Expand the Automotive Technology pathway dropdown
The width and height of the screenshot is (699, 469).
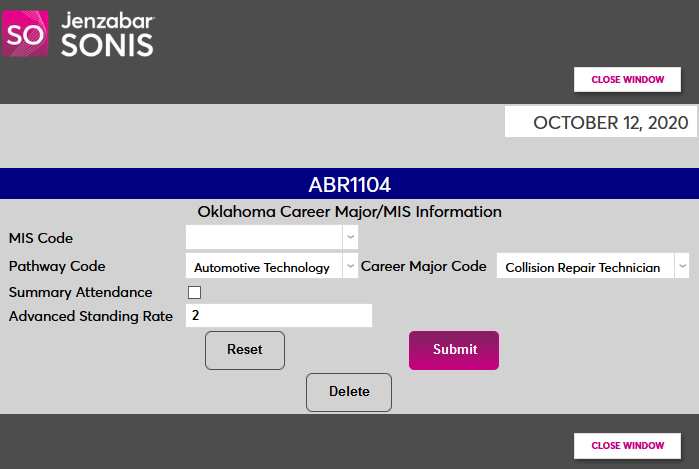point(271,267)
